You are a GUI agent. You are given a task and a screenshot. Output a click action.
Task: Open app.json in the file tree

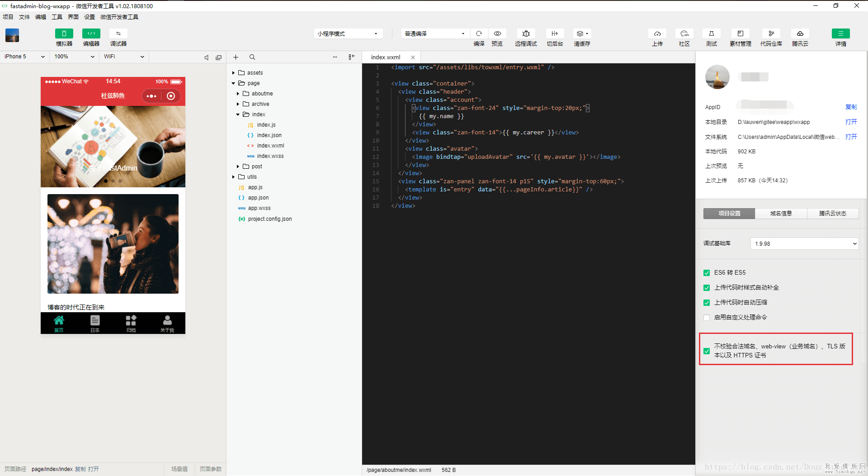258,198
